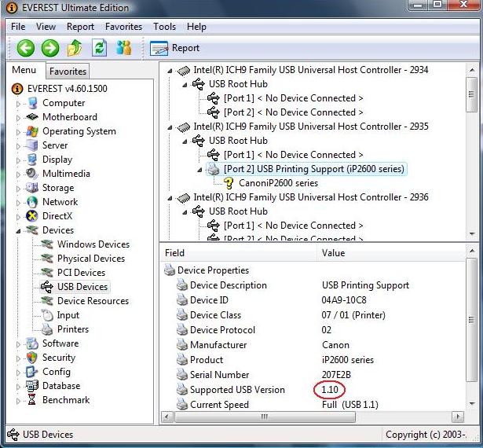Select the Motherboard icon in tree
The height and width of the screenshot is (448, 483).
[32, 117]
